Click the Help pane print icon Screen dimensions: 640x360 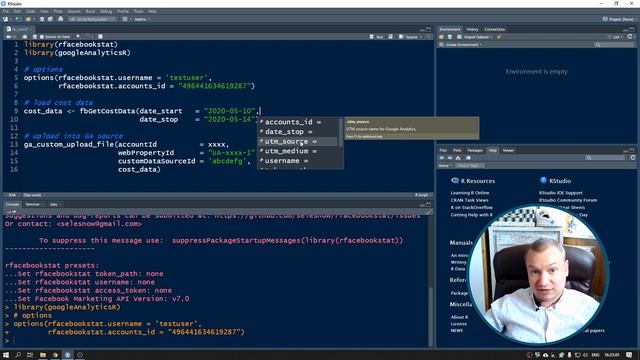[x=468, y=158]
